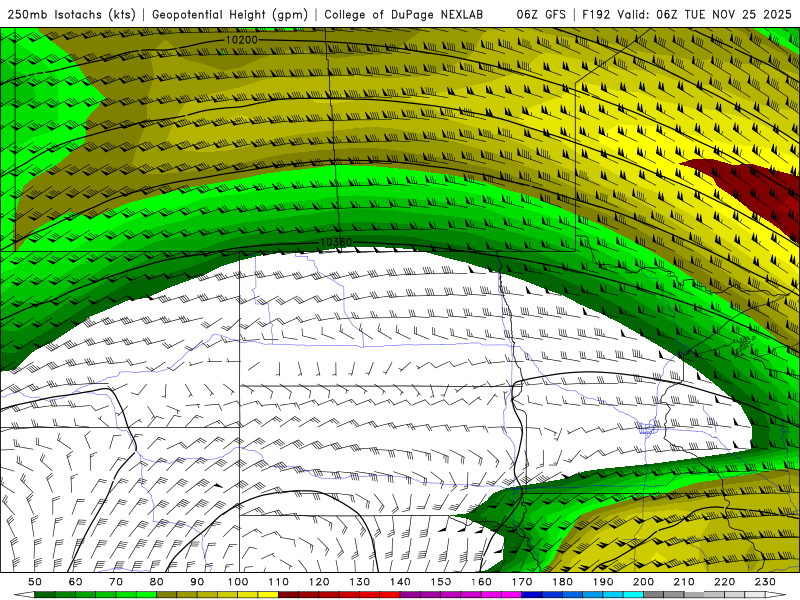Click the 60 value on the color scale
The height and width of the screenshot is (600, 800).
[x=76, y=582]
